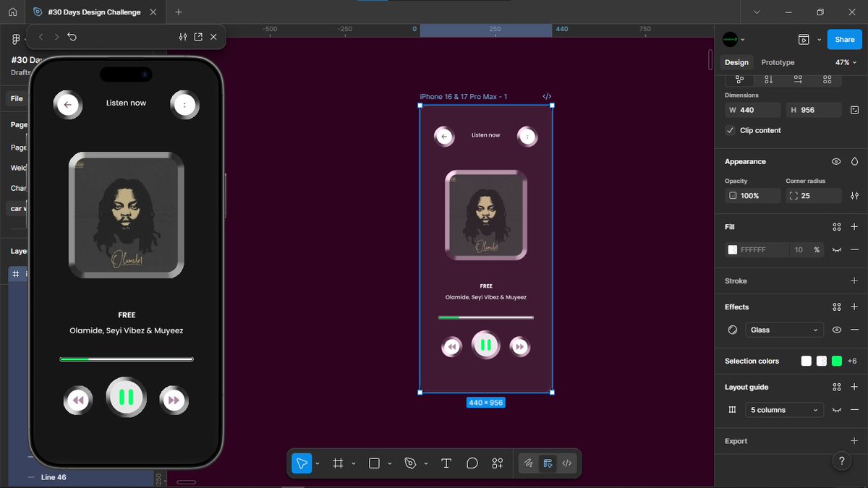This screenshot has height=488, width=868.
Task: Restart the prototype preview
Action: point(72,37)
